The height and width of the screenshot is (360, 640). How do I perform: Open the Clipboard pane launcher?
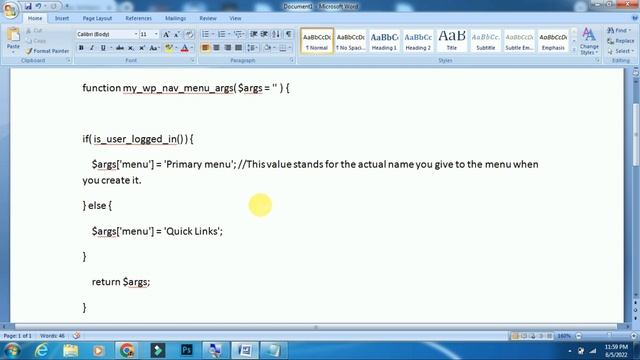click(68, 60)
